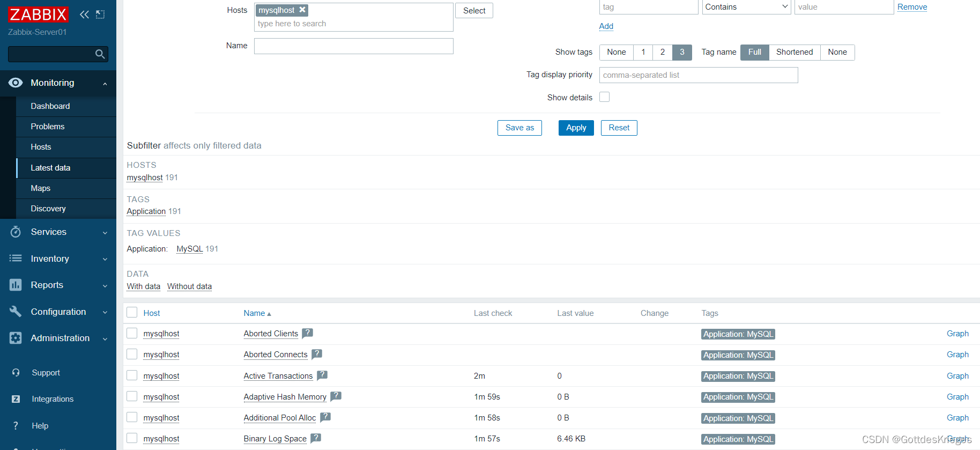980x450 pixels.
Task: Click the Configuration wrench icon
Action: point(16,312)
